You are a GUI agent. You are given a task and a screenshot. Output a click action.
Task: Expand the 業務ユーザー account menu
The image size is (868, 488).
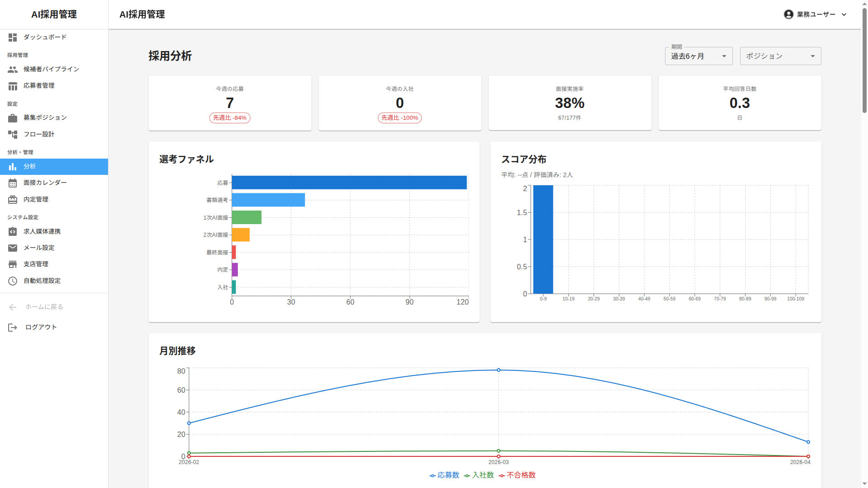815,14
